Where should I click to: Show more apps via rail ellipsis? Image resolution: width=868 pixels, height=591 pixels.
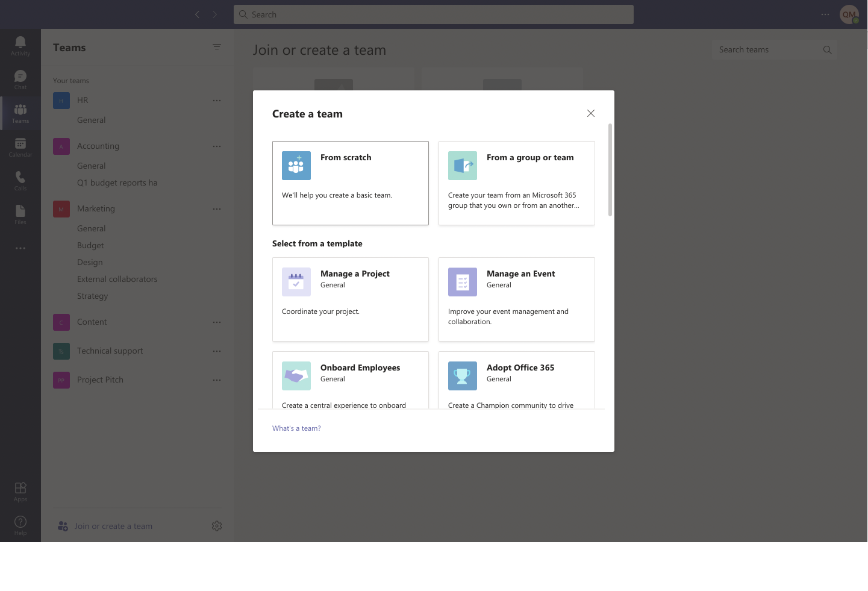(20, 248)
